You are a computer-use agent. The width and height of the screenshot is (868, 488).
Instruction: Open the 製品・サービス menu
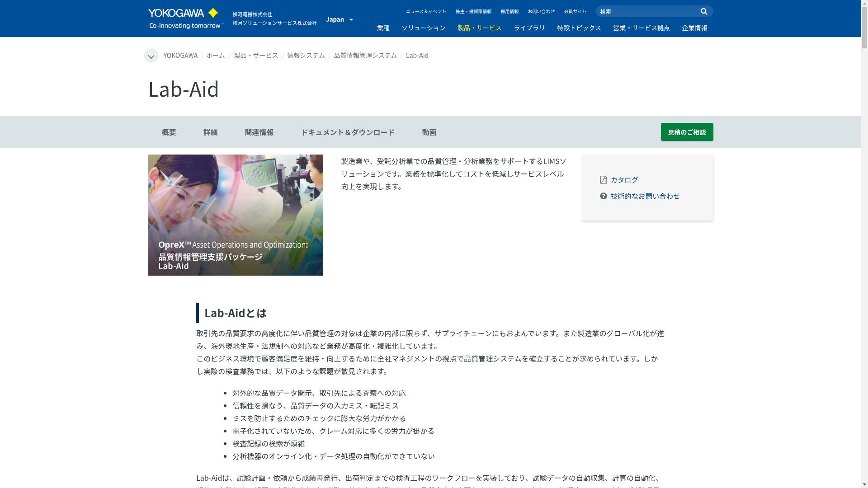(x=480, y=28)
